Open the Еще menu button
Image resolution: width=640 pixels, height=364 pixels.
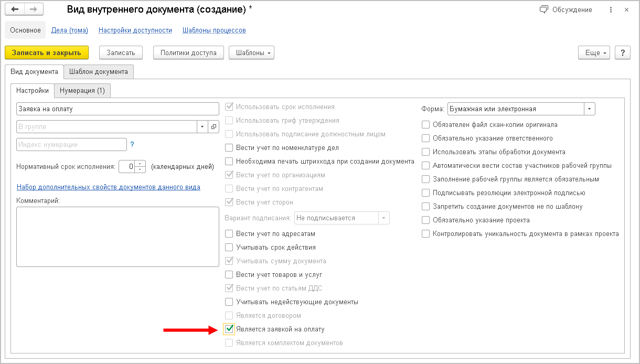tap(595, 52)
